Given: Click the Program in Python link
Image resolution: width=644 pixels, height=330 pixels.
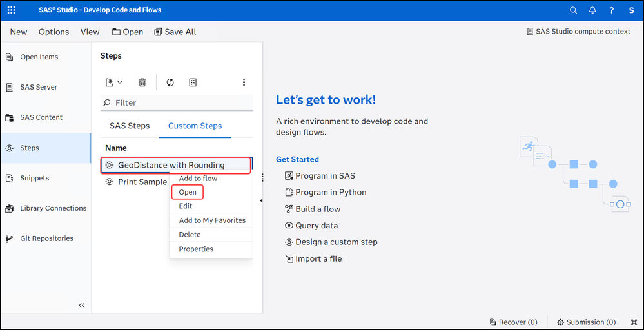Looking at the screenshot, I should coord(326,192).
